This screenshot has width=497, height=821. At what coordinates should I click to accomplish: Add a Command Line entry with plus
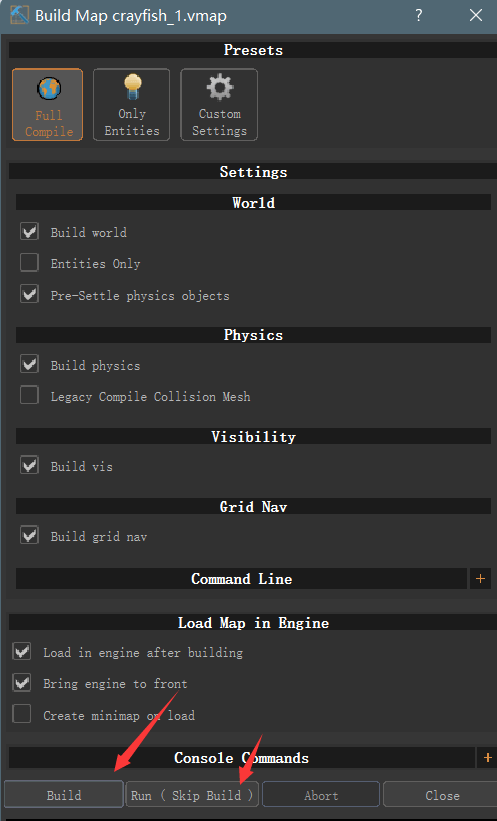480,579
